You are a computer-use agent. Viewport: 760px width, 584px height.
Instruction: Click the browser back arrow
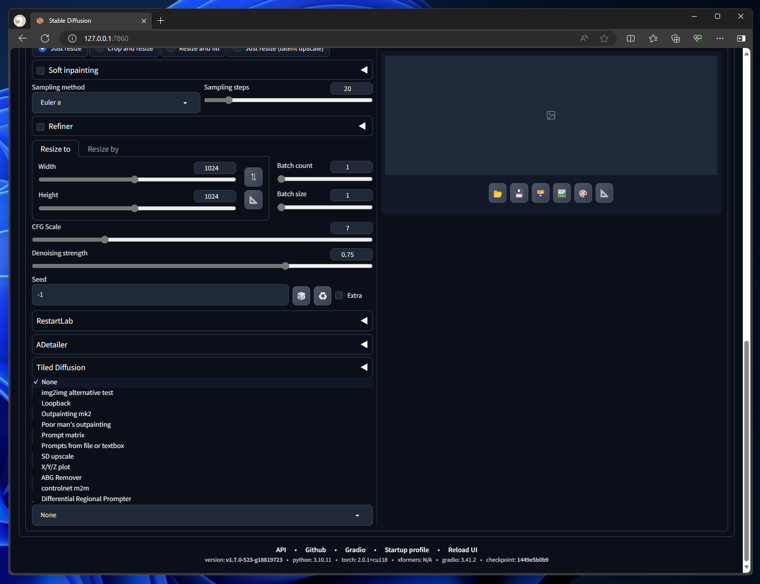tap(22, 38)
